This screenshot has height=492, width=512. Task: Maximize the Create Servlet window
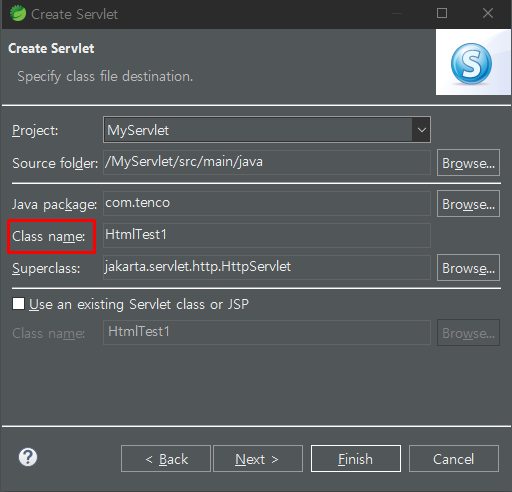442,13
